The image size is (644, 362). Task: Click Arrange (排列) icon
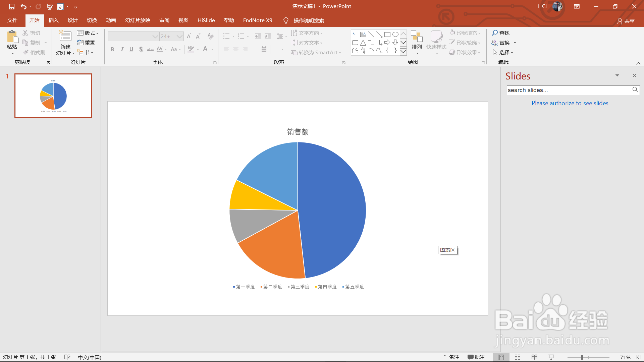coord(417,36)
